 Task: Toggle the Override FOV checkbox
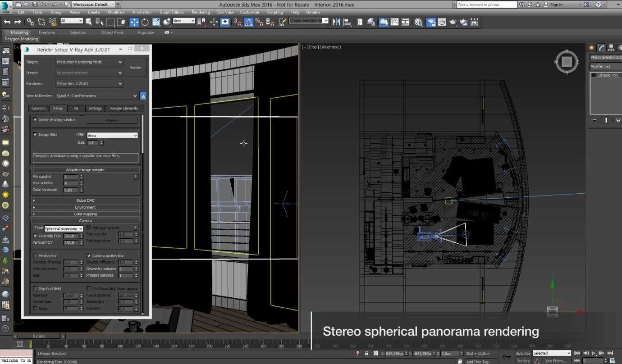click(x=35, y=236)
